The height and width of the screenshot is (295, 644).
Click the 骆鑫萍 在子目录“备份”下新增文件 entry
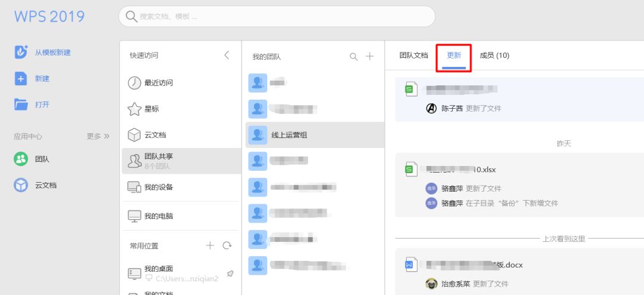pyautogui.click(x=500, y=203)
